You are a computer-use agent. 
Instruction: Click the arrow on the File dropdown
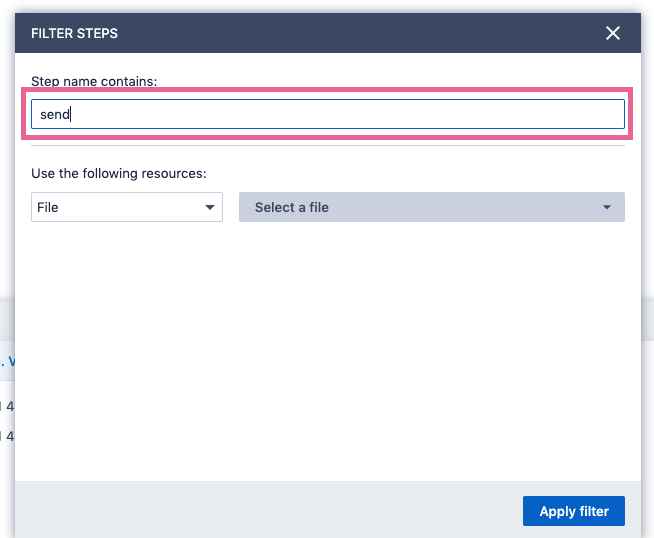click(x=210, y=207)
